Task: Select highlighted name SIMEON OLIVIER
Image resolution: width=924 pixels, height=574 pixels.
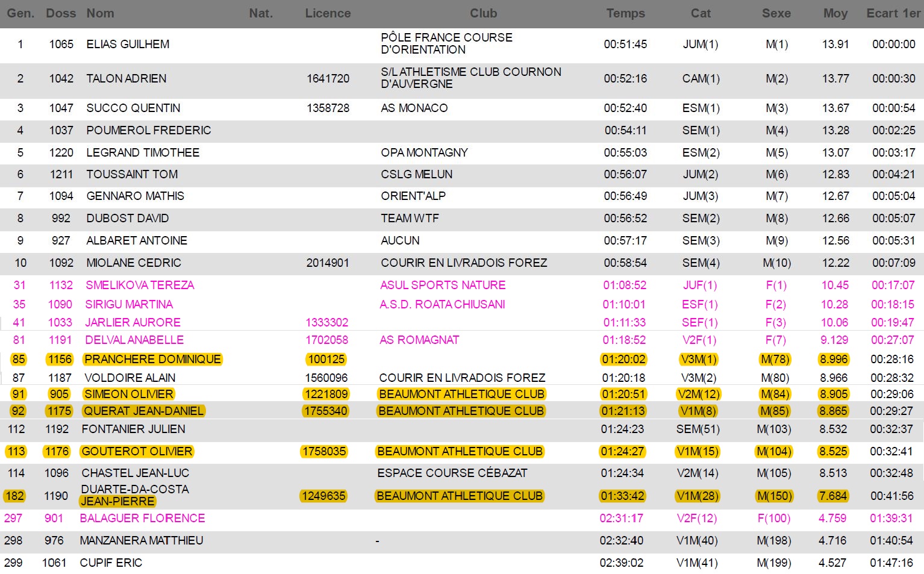Action: pos(129,394)
